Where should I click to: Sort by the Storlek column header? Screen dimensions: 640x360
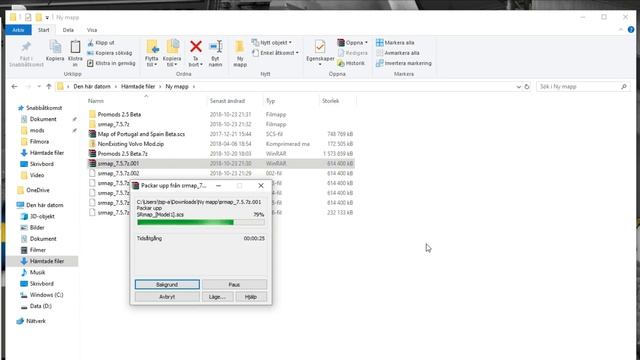(331, 101)
